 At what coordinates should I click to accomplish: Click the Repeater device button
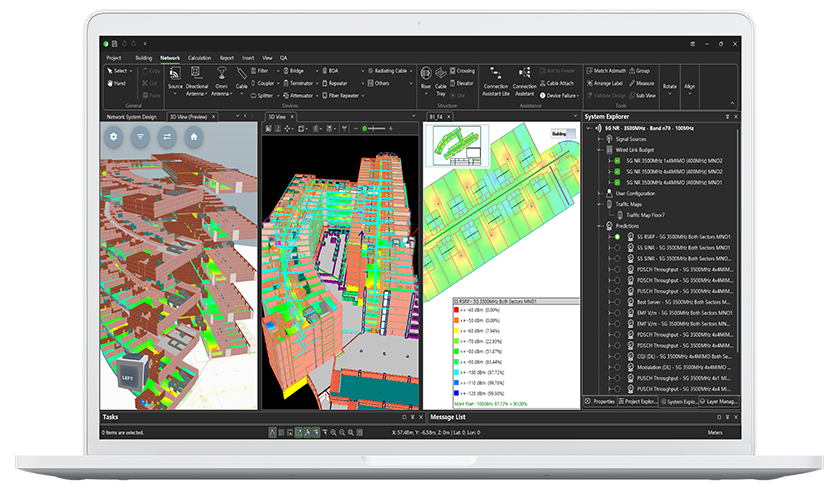[335, 83]
